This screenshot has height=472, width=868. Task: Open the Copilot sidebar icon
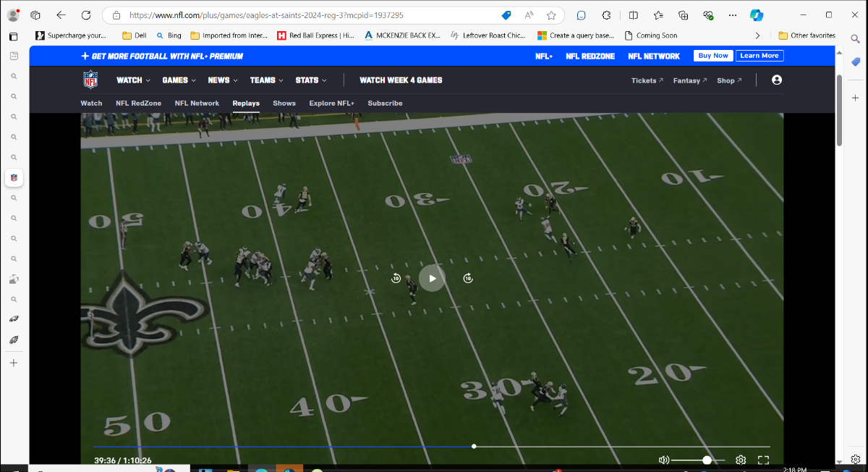(757, 15)
